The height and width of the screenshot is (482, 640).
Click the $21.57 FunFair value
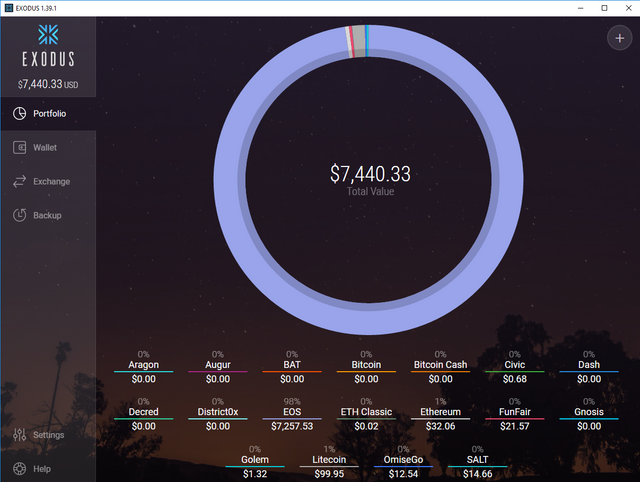515,426
